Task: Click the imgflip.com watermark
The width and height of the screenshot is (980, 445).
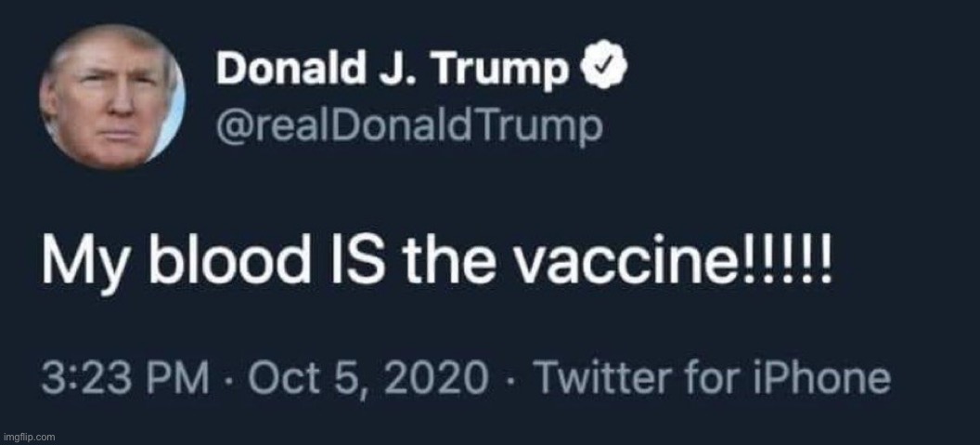Action: point(29,434)
